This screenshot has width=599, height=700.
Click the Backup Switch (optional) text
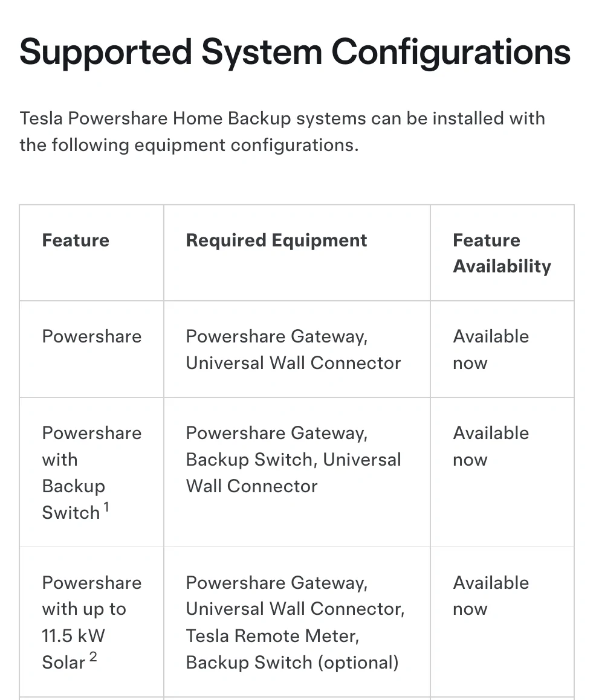[292, 663]
